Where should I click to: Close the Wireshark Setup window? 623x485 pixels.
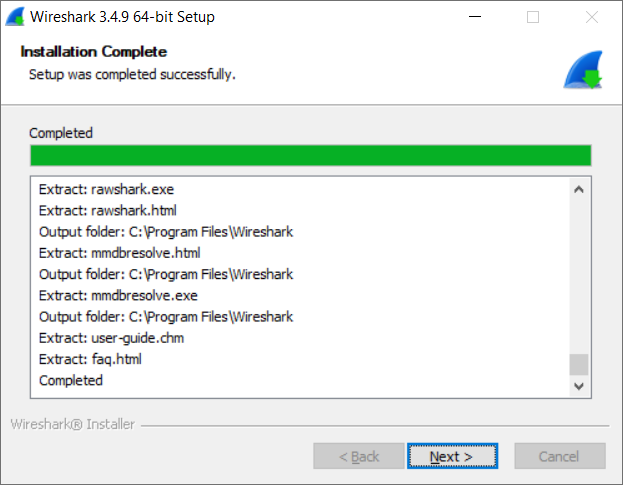click(592, 17)
